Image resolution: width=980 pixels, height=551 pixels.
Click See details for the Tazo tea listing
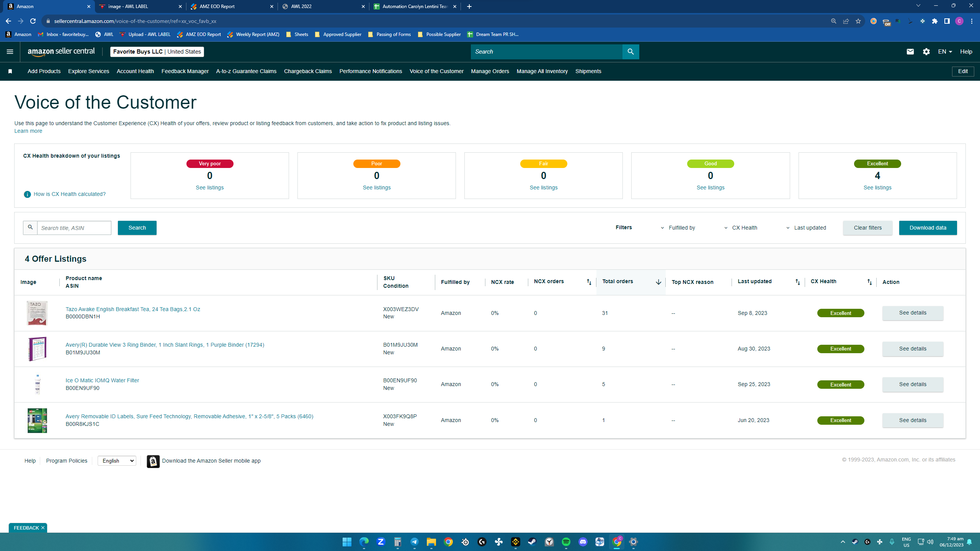tap(913, 313)
